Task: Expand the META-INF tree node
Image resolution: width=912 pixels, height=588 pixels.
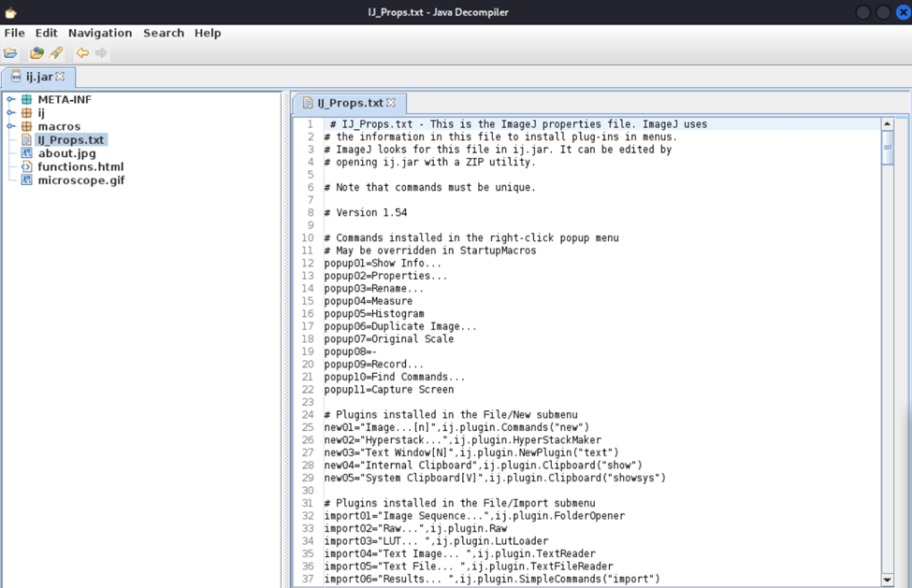Action: pos(10,99)
